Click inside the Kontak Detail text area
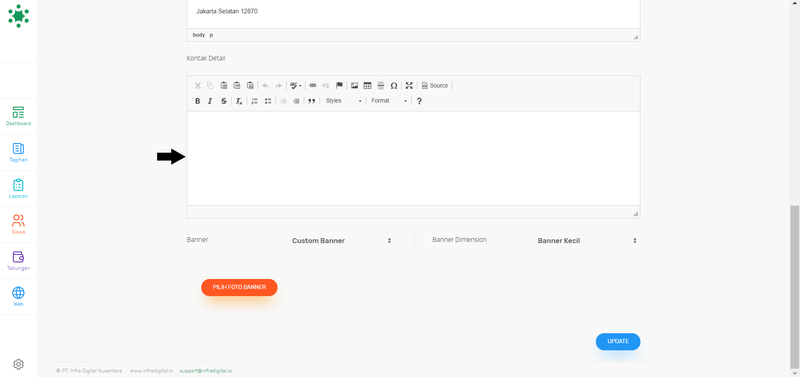Screen dimensions: 800x377 pyautogui.click(x=413, y=158)
